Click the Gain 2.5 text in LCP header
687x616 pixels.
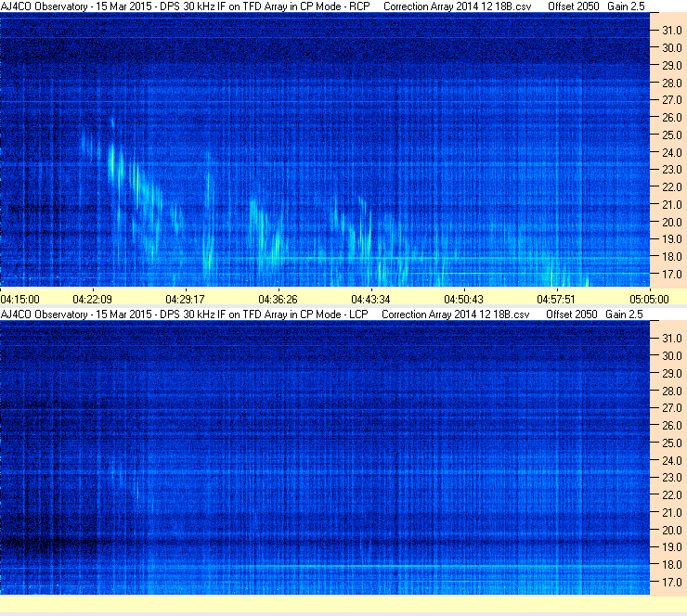[x=625, y=314]
